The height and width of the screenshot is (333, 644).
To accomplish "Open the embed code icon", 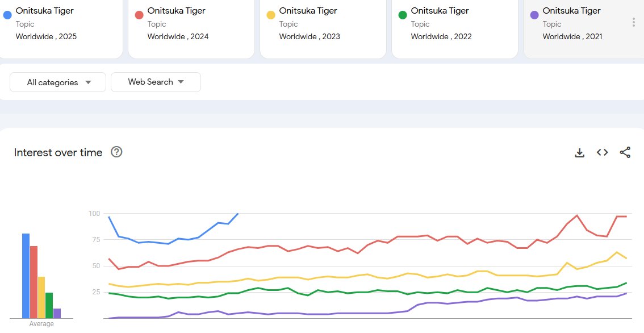I will click(602, 152).
